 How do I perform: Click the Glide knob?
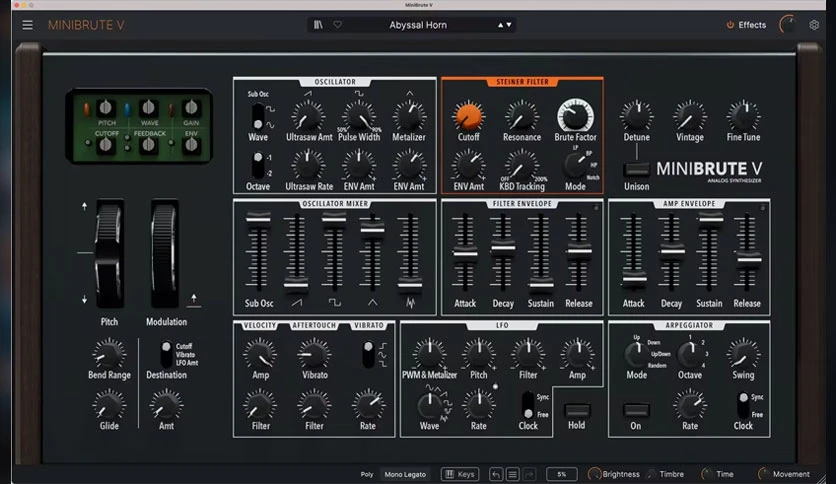[x=109, y=405]
